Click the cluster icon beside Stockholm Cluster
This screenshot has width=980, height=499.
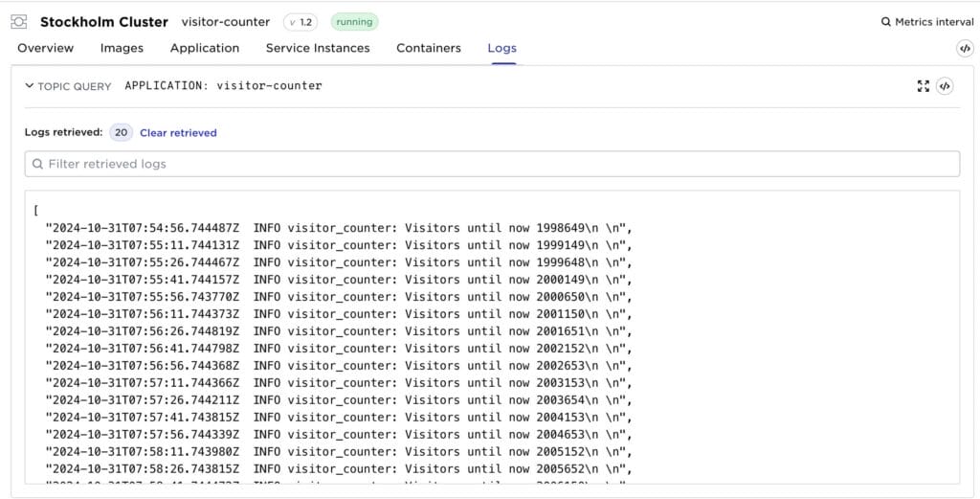(18, 21)
